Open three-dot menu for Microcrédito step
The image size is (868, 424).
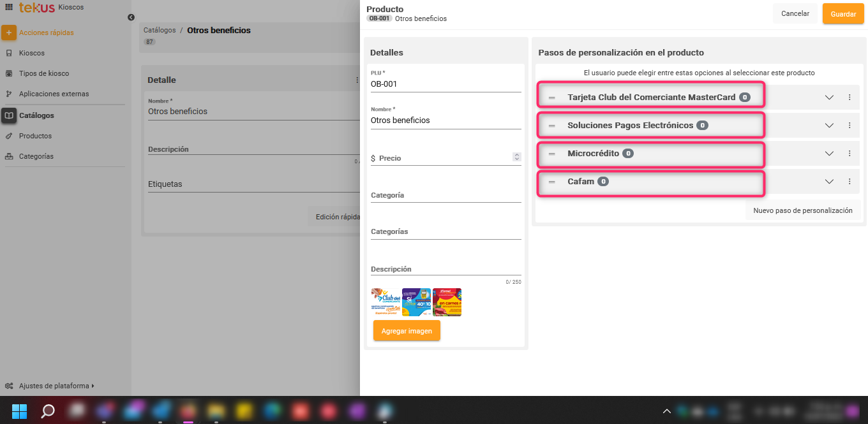tap(849, 154)
